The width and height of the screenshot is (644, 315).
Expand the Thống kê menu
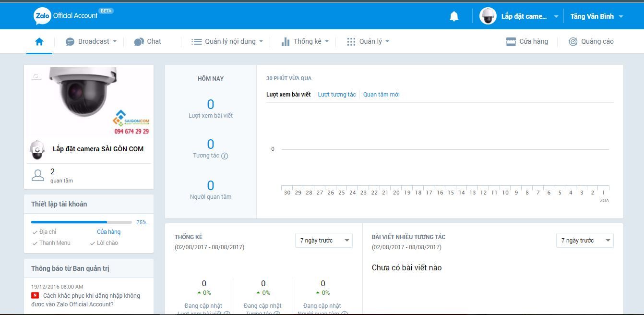[305, 42]
